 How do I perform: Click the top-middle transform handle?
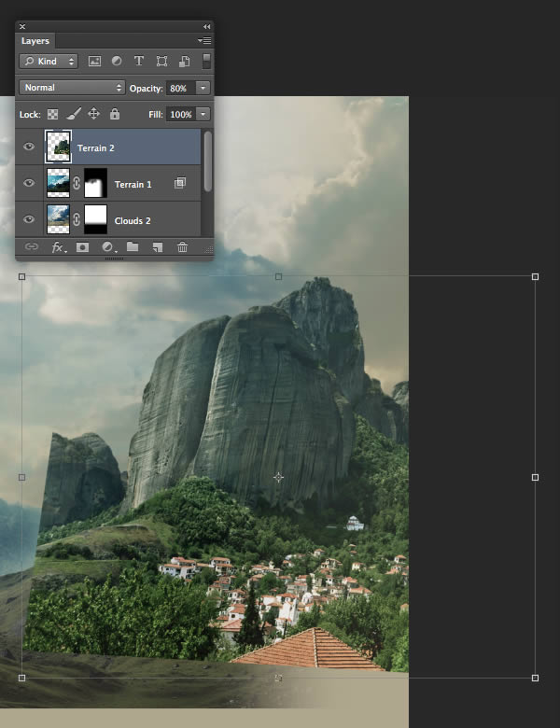(x=279, y=276)
